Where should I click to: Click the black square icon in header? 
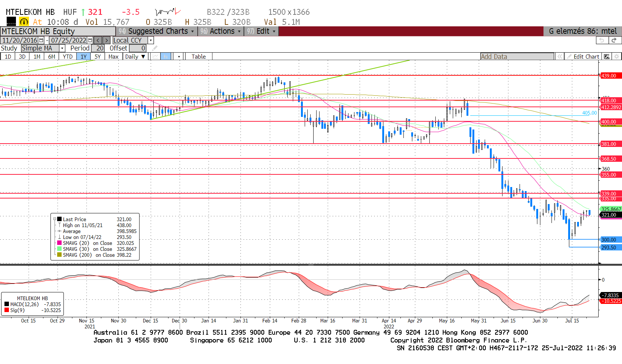11,22
